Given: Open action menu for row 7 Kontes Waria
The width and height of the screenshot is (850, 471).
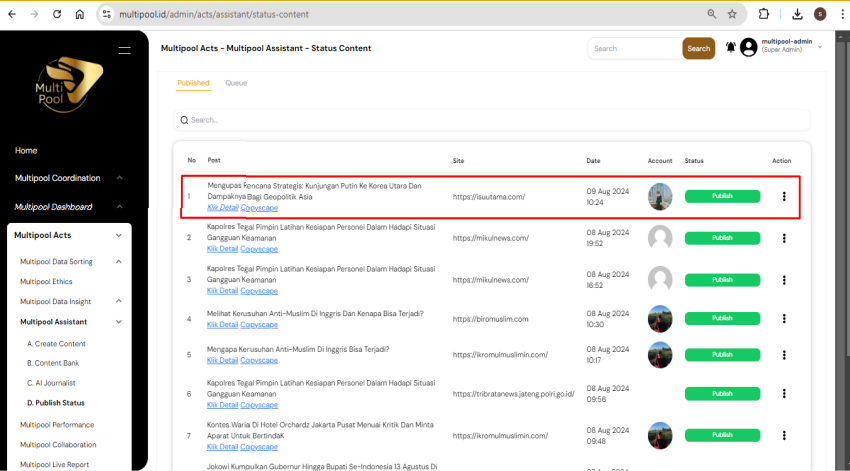Looking at the screenshot, I should 784,435.
